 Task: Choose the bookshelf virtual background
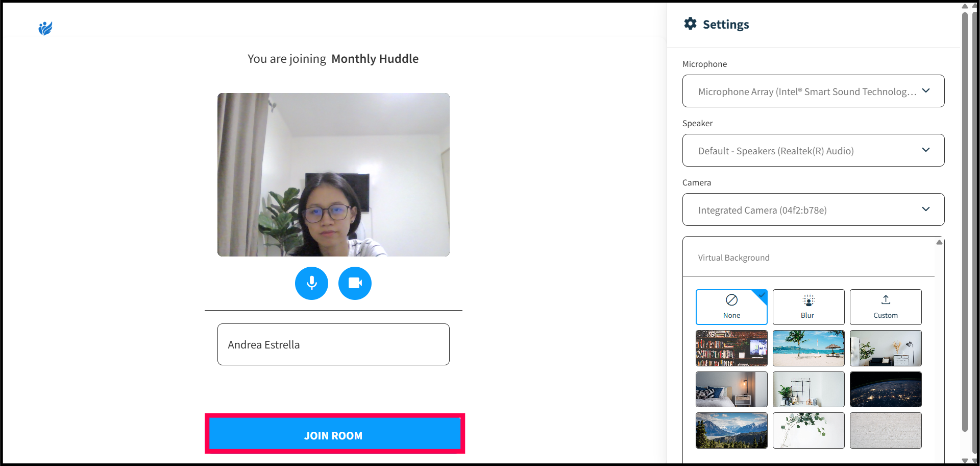tap(731, 348)
